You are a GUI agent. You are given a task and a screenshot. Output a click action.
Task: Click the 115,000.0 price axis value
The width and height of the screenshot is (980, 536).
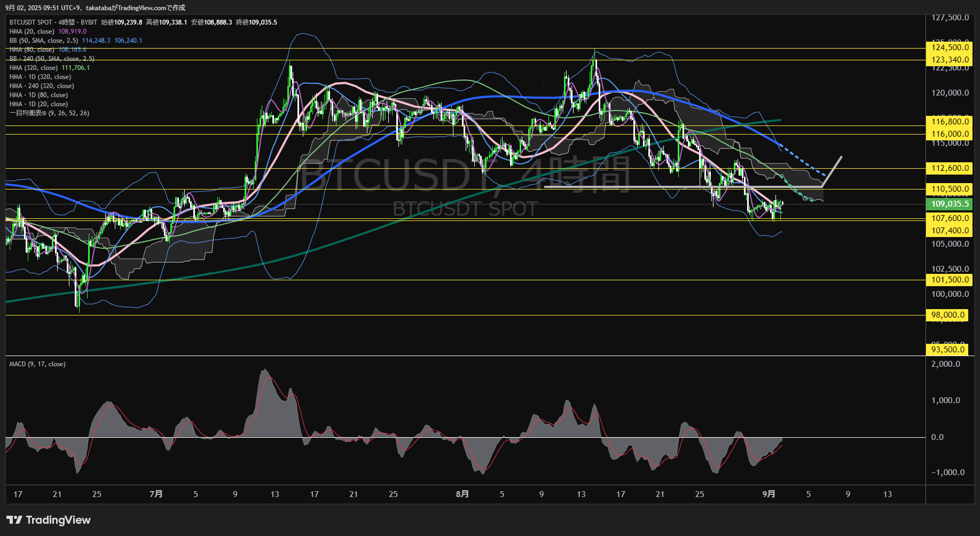(x=950, y=143)
